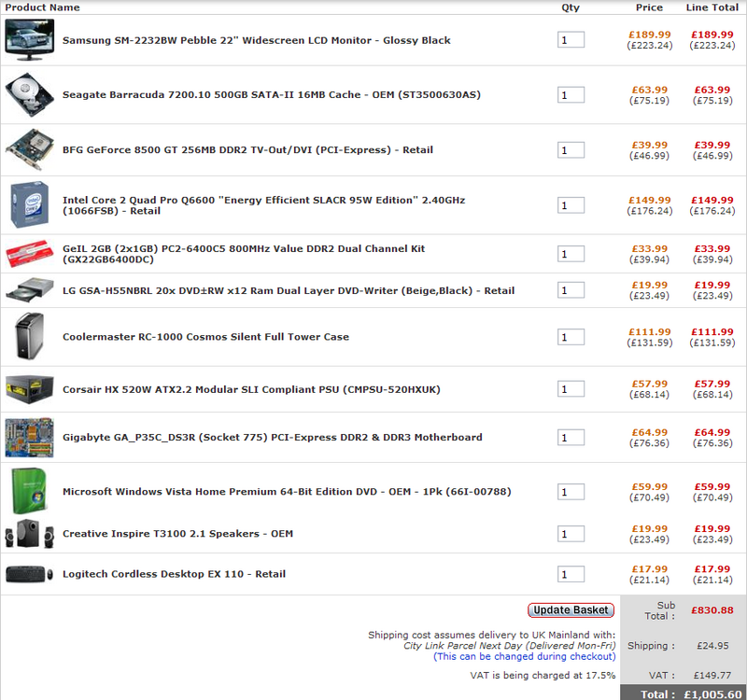Click the Gigabyte motherboard £64.99 unit price

coord(650,432)
